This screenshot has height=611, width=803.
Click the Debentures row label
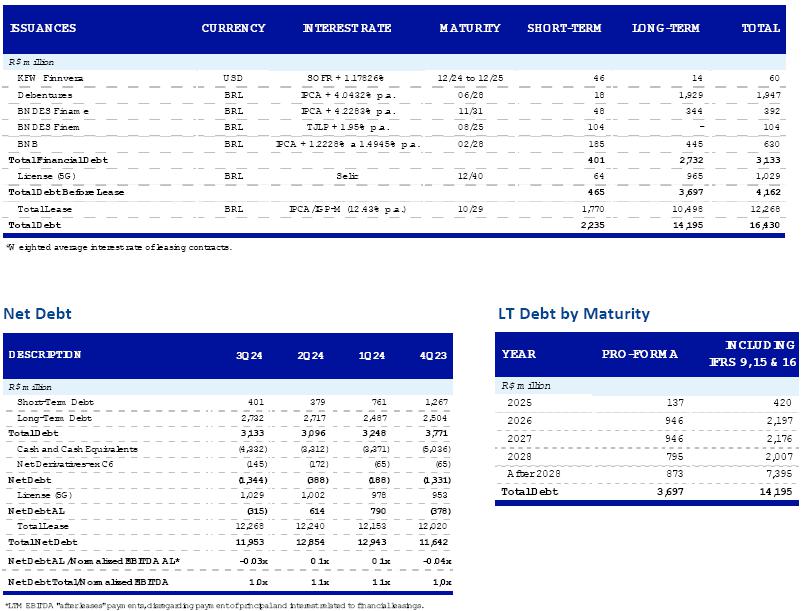[42, 94]
